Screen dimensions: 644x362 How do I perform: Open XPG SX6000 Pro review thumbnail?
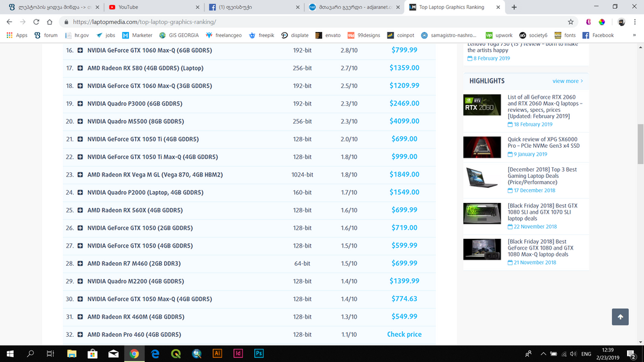pos(482,147)
